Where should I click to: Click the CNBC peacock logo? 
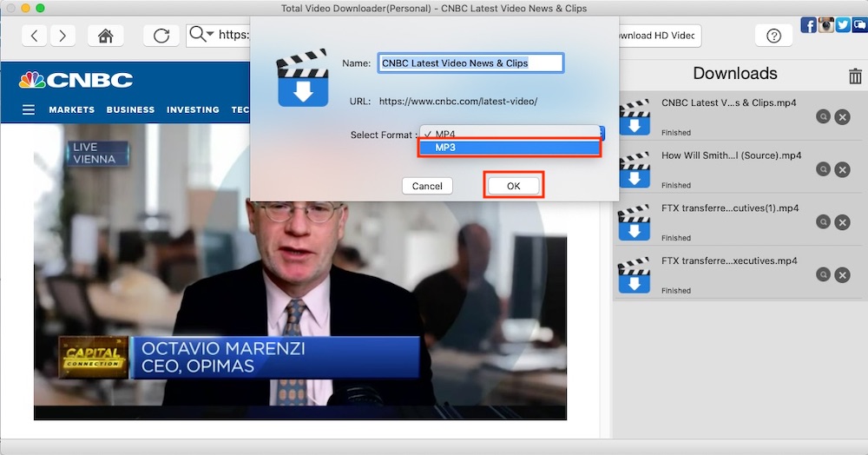coord(32,80)
